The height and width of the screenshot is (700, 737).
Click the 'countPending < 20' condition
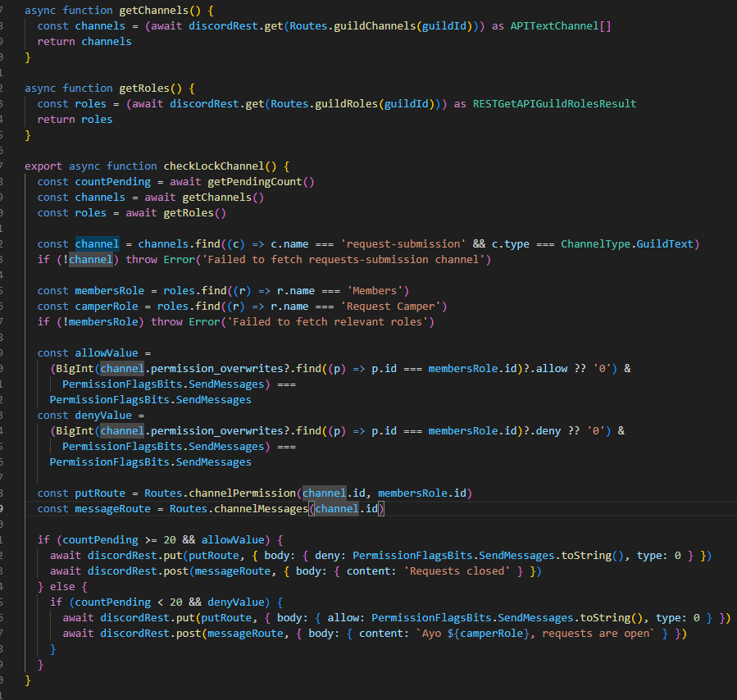pos(129,602)
